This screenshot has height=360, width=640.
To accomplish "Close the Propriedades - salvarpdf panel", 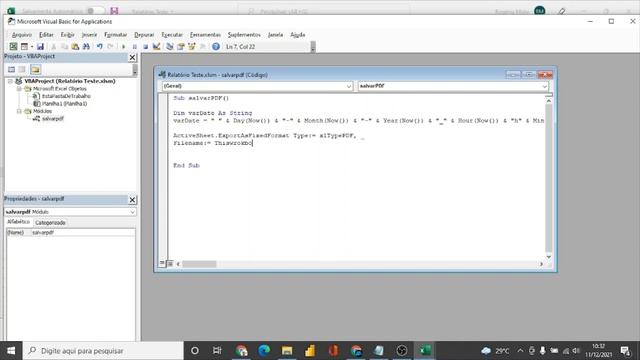I will point(132,200).
